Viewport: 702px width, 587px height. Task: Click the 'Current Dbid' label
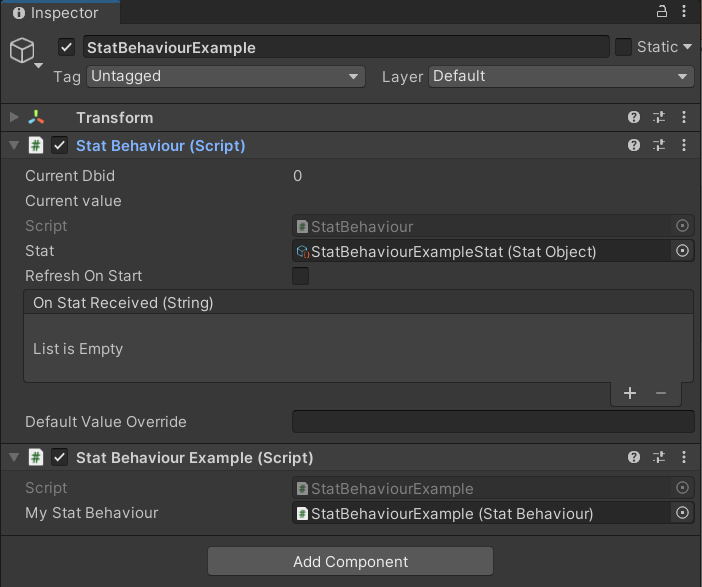(70, 176)
